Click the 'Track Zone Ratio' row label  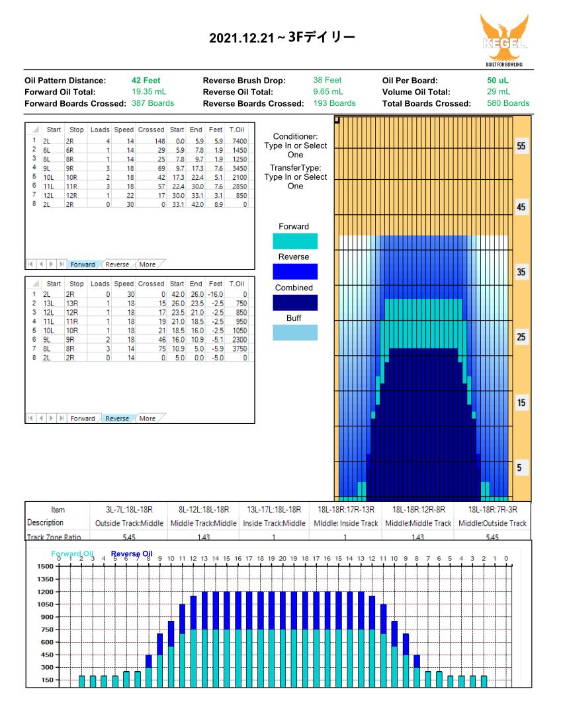[54, 537]
